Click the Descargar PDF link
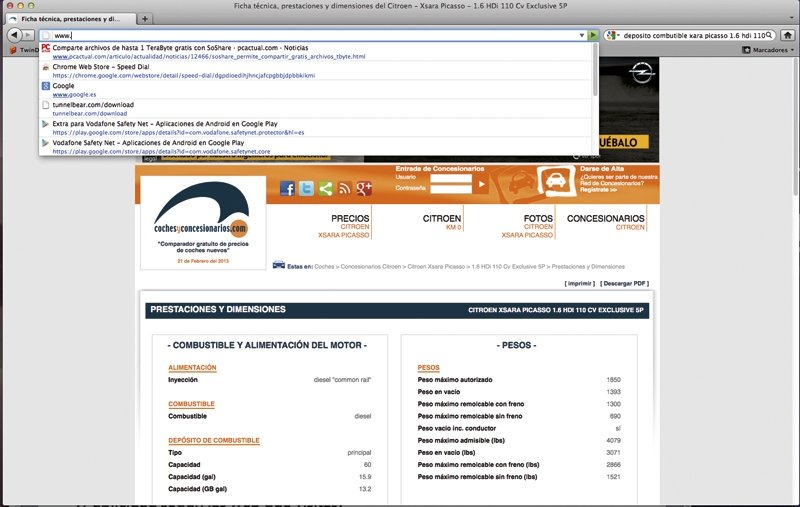800x507 pixels. point(624,284)
